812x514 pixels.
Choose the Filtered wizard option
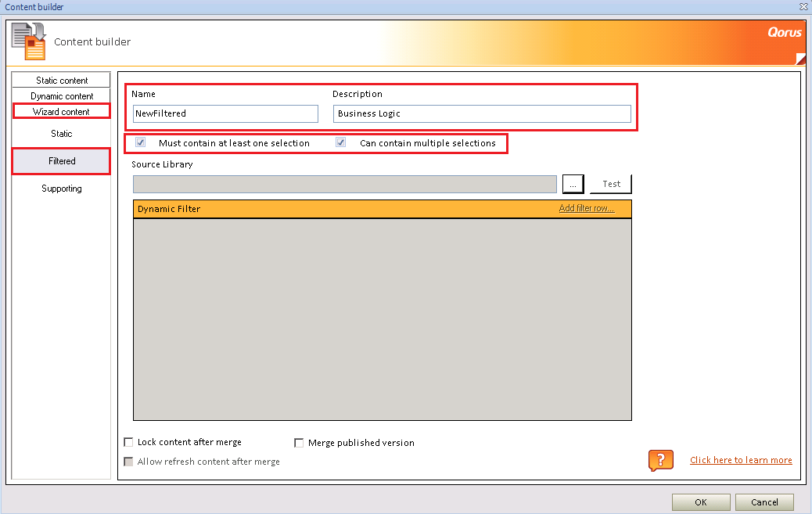click(61, 161)
